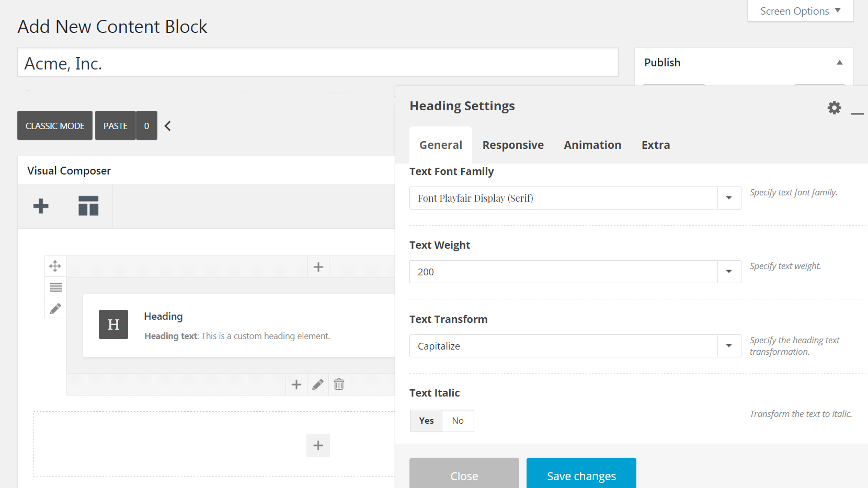The image size is (868, 488).
Task: Select Yes for Text Italic
Action: (x=426, y=421)
